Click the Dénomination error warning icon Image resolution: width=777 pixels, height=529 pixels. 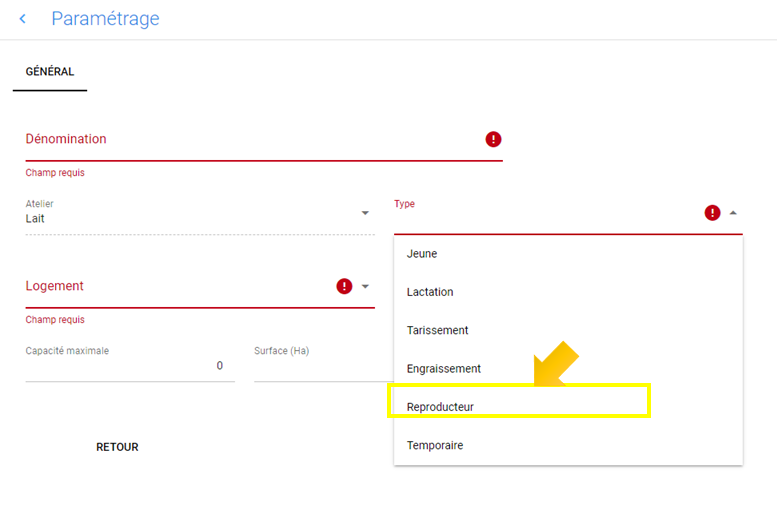click(x=493, y=139)
